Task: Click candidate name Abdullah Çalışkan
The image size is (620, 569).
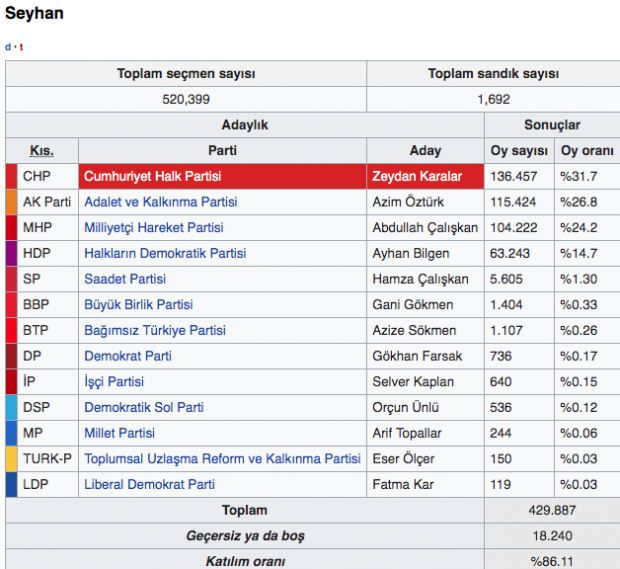Action: [425, 228]
